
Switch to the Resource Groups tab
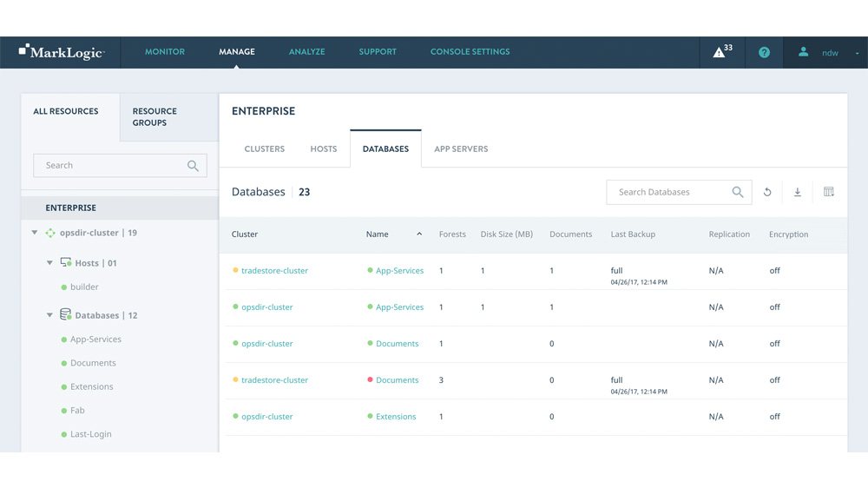coord(155,117)
